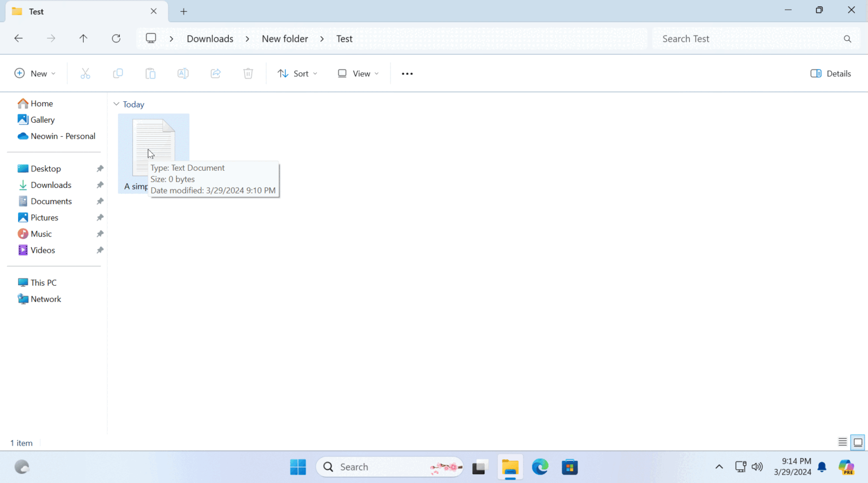Viewport: 868px width, 483px height.
Task: Open the Sort dropdown
Action: pyautogui.click(x=297, y=73)
